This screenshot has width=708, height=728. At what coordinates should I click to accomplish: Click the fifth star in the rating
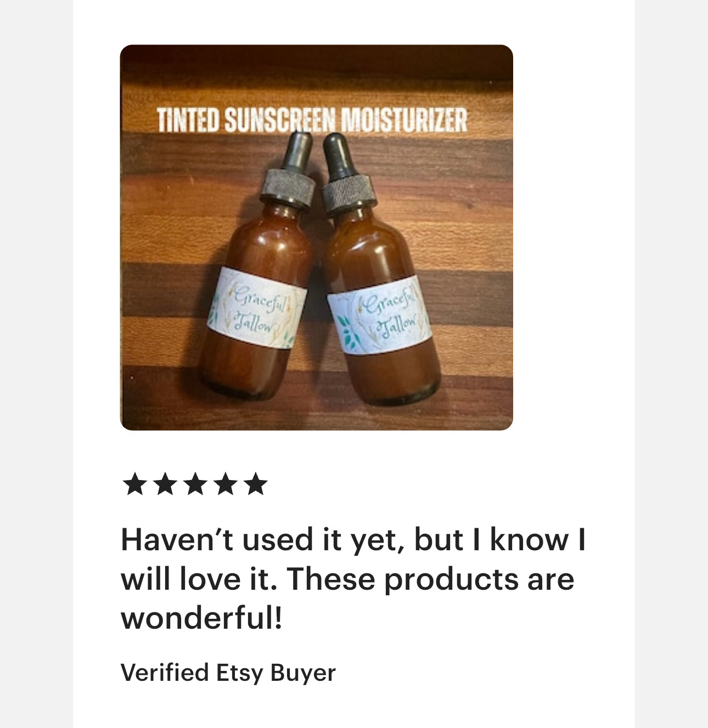pyautogui.click(x=255, y=485)
